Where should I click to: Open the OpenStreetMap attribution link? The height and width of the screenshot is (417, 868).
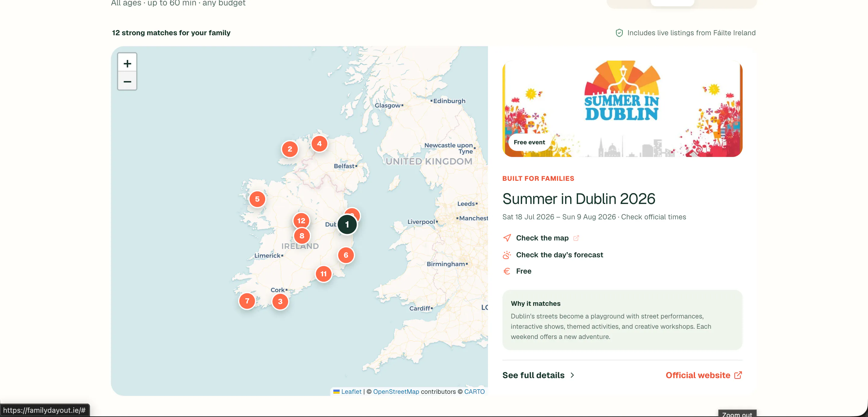[x=396, y=391]
